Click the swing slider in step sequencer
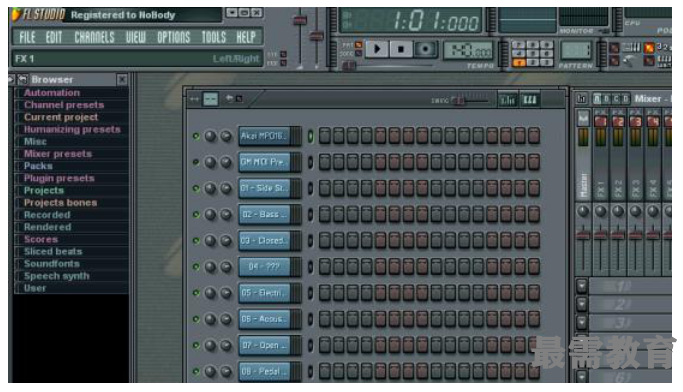683x392 pixels. pos(470,100)
